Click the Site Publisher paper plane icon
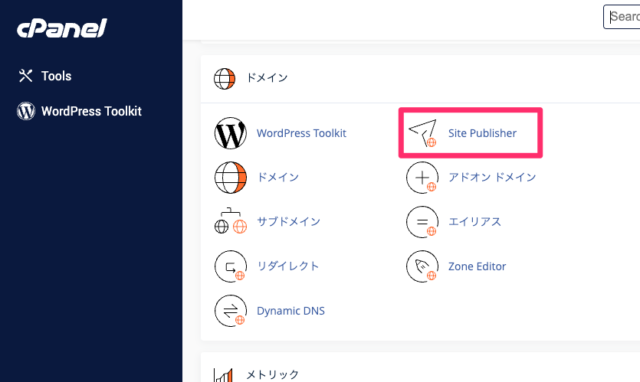This screenshot has width=640, height=382. (x=423, y=133)
